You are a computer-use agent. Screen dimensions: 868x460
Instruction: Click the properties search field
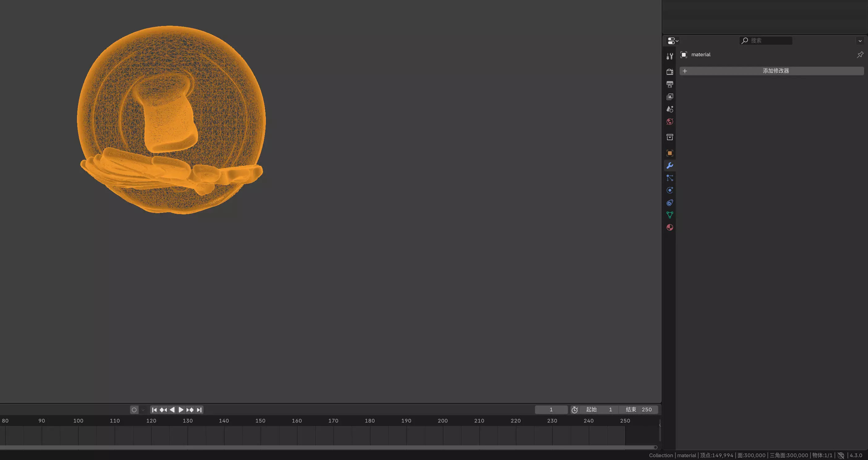click(766, 41)
